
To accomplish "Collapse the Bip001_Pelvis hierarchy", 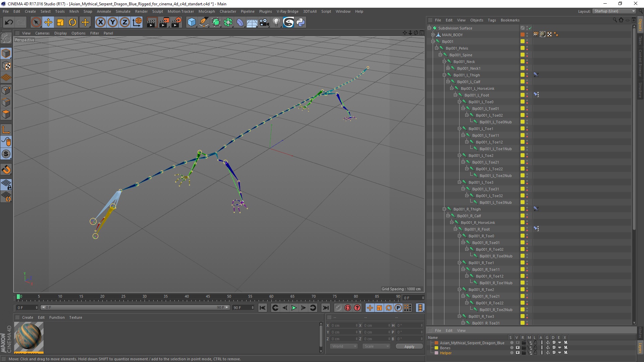I will pyautogui.click(x=437, y=48).
